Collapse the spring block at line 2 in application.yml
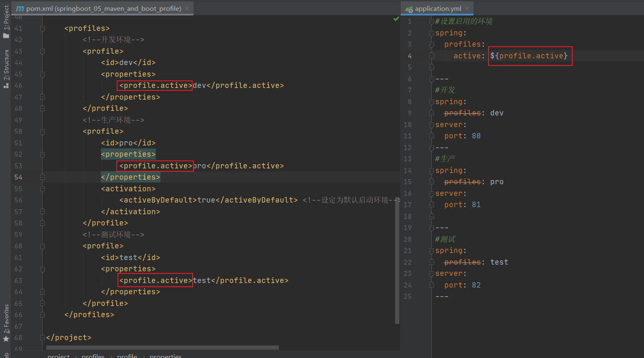The width and height of the screenshot is (644, 358). (x=432, y=33)
